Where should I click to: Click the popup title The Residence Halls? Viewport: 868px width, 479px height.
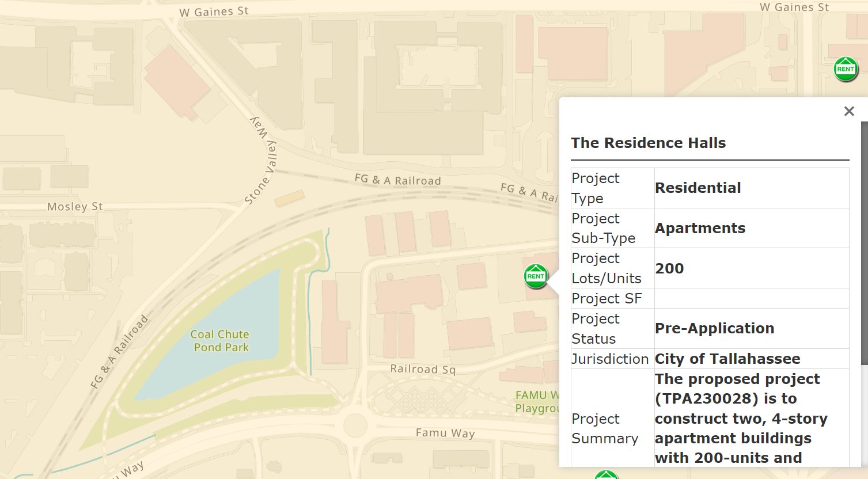(648, 143)
